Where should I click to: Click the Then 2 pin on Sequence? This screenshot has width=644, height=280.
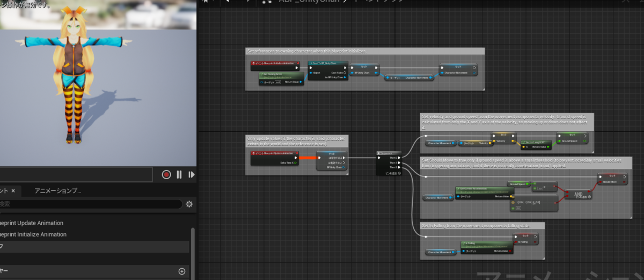[399, 167]
